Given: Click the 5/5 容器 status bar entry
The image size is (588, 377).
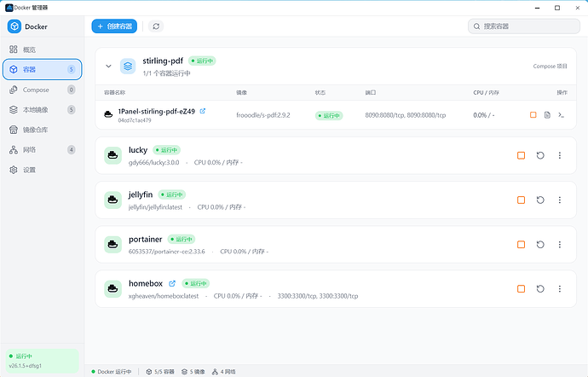Looking at the screenshot, I should point(160,372).
